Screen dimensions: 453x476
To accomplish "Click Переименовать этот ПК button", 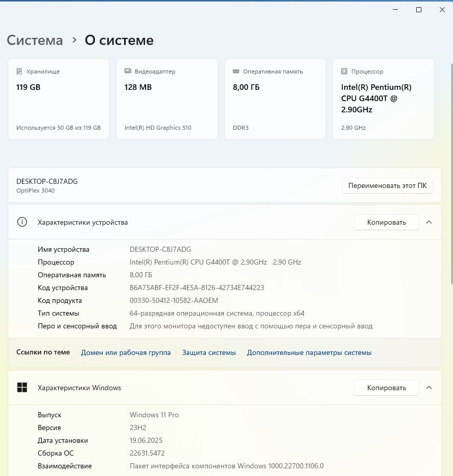I will tap(388, 185).
